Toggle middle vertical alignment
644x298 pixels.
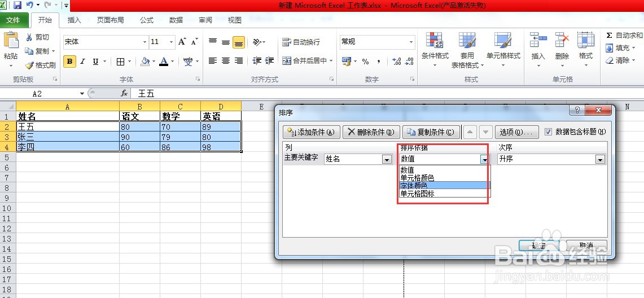pyautogui.click(x=225, y=42)
